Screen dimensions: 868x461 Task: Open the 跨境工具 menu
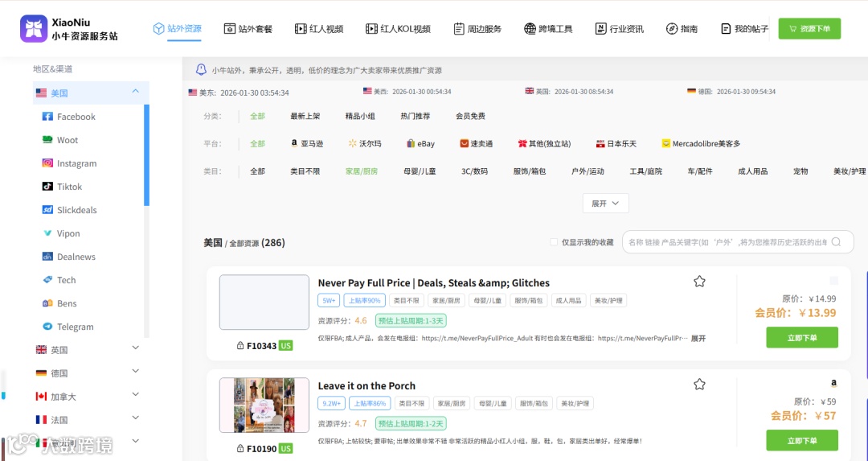click(548, 28)
